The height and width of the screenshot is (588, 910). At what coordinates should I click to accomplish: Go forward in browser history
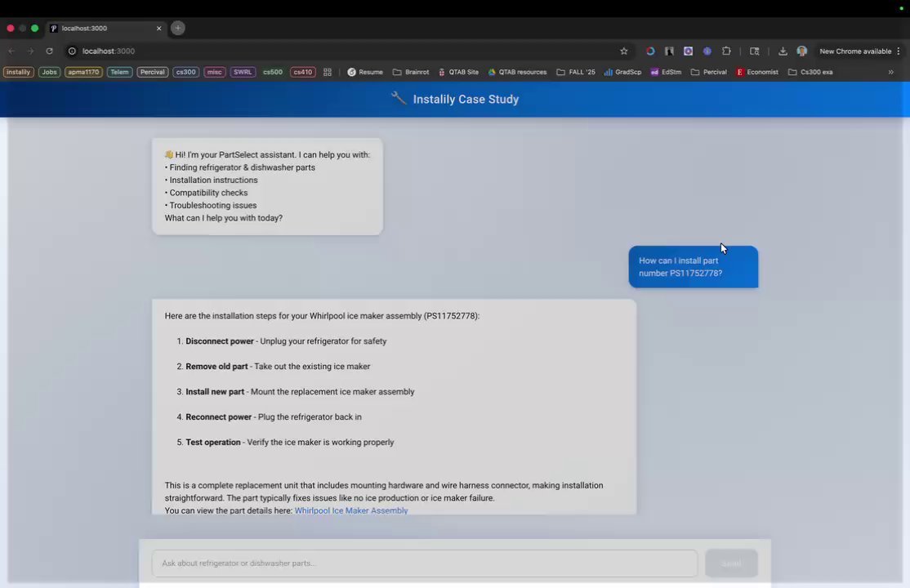coord(30,51)
